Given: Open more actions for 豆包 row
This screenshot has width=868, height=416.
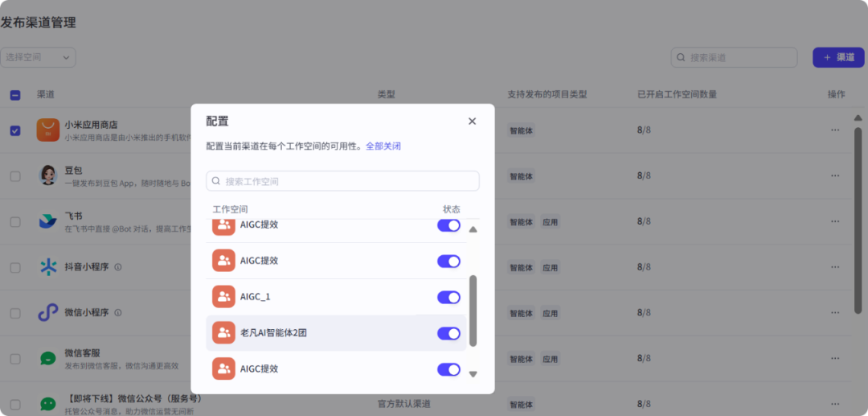Looking at the screenshot, I should 835,175.
